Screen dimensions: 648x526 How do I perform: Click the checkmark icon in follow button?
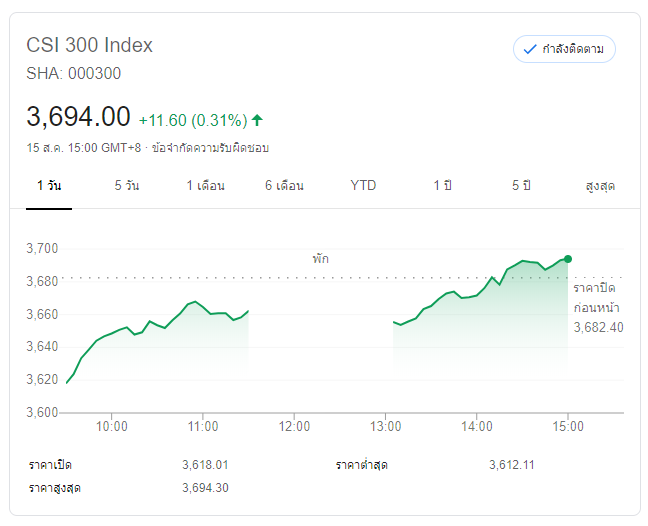[528, 49]
